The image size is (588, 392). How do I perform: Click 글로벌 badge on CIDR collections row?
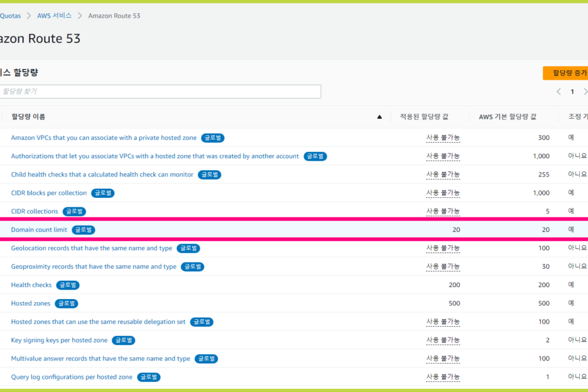pos(74,212)
